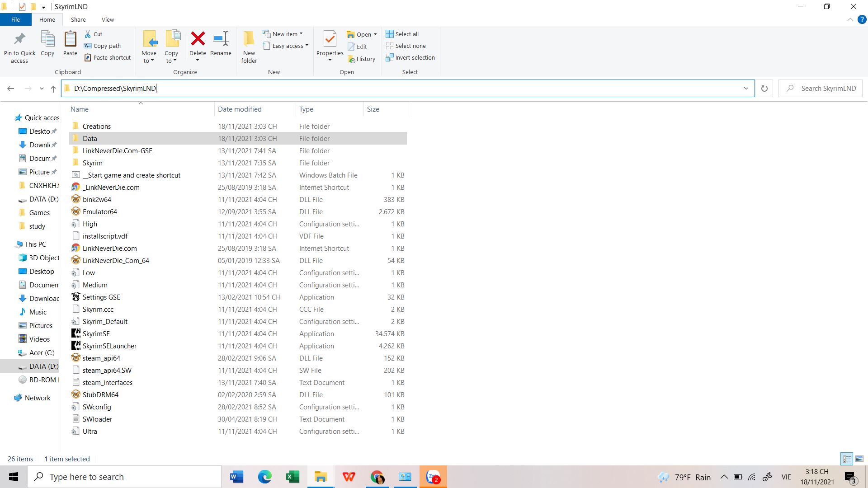The image size is (868, 488).
Task: Open Chrome from taskbar
Action: coord(377,477)
